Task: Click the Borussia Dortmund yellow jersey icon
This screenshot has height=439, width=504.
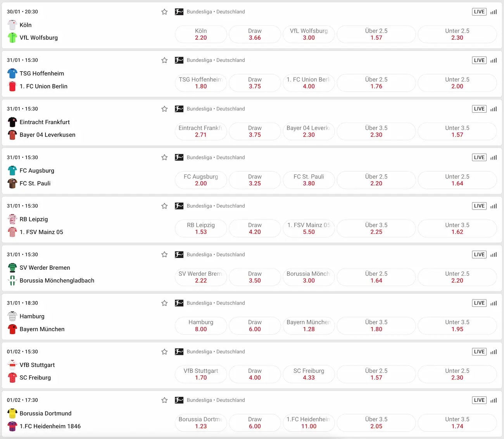Action: (12, 413)
